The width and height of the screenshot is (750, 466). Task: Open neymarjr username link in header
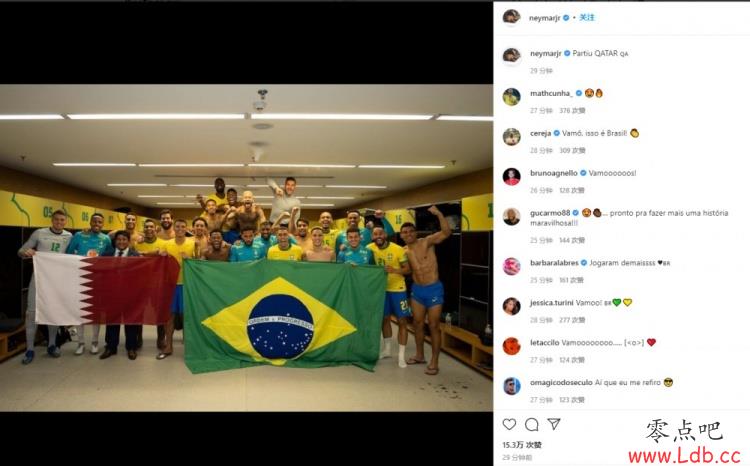click(x=544, y=18)
